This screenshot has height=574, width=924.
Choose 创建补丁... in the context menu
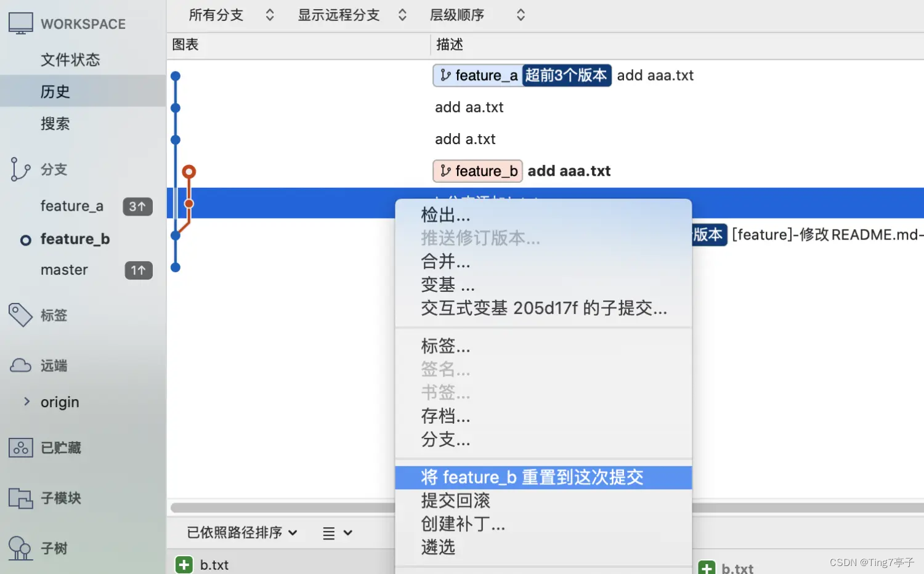pyautogui.click(x=543, y=524)
